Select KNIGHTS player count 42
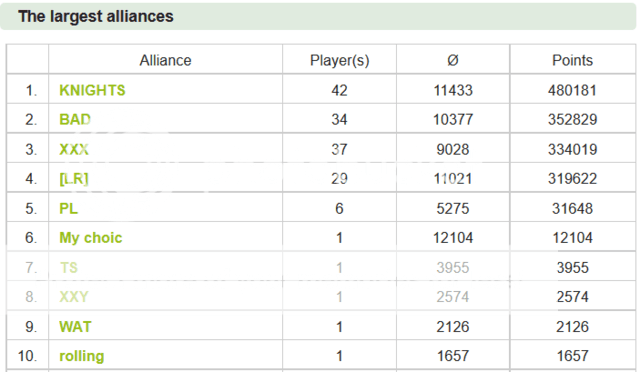Screen dimensions: 640x372 (x=339, y=90)
